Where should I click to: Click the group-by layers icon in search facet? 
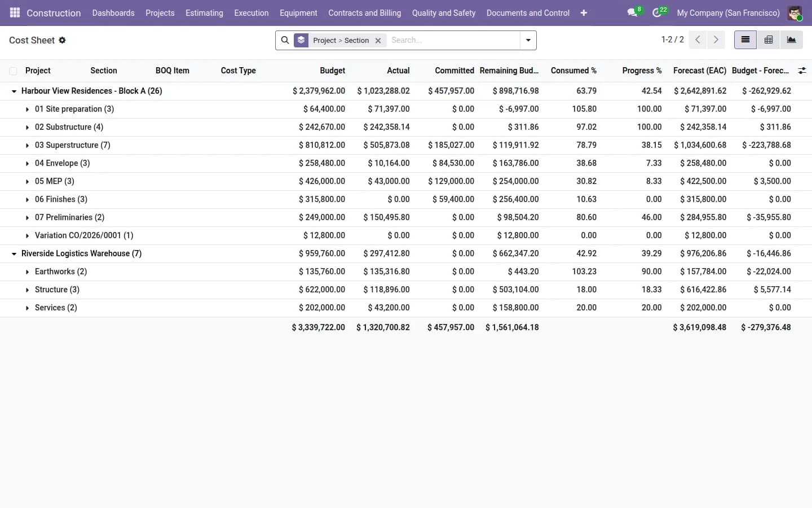(x=301, y=40)
